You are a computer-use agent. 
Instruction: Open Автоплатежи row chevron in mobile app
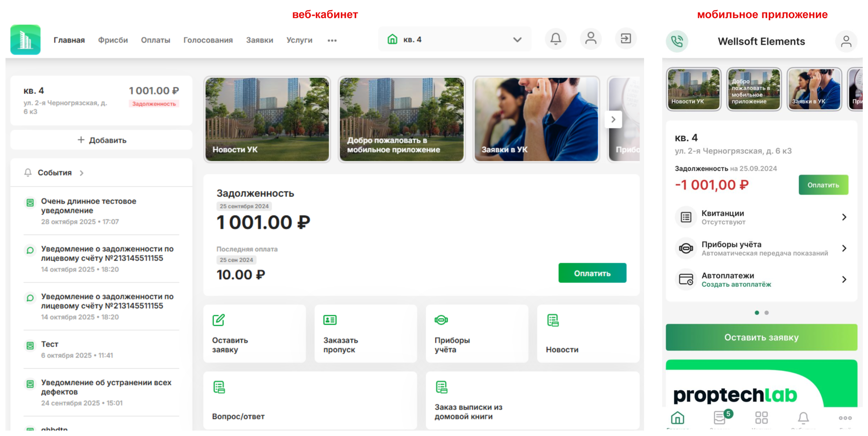coord(844,280)
